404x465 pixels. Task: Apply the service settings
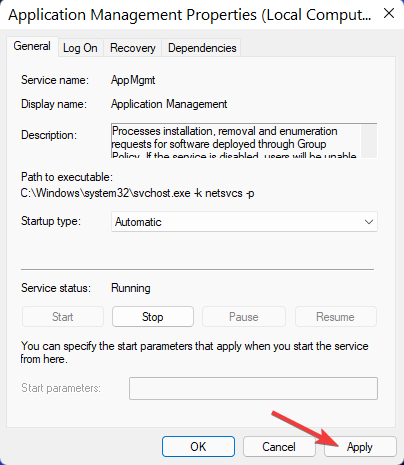pyautogui.click(x=360, y=447)
